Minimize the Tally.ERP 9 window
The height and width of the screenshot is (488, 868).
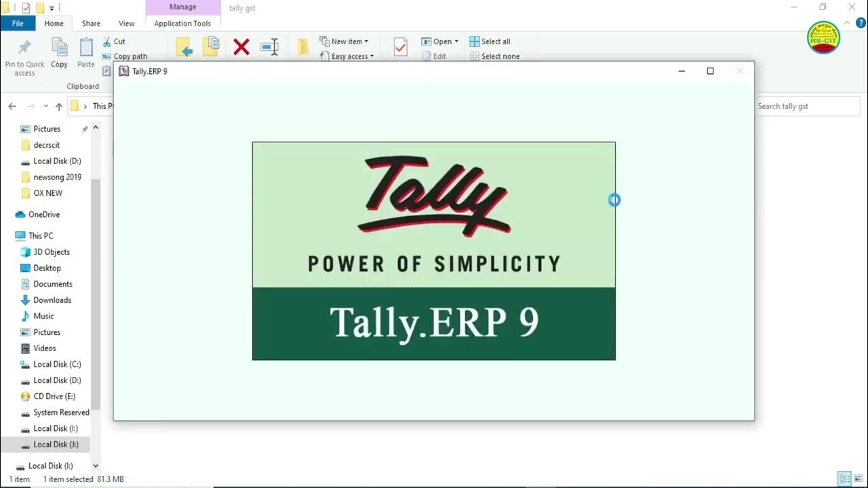(682, 71)
